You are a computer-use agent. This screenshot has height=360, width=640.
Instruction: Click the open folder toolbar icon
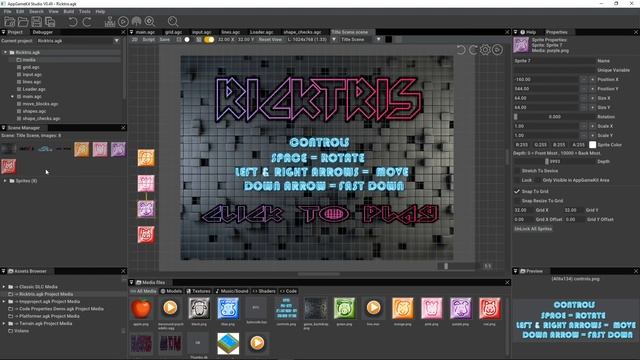point(23,22)
